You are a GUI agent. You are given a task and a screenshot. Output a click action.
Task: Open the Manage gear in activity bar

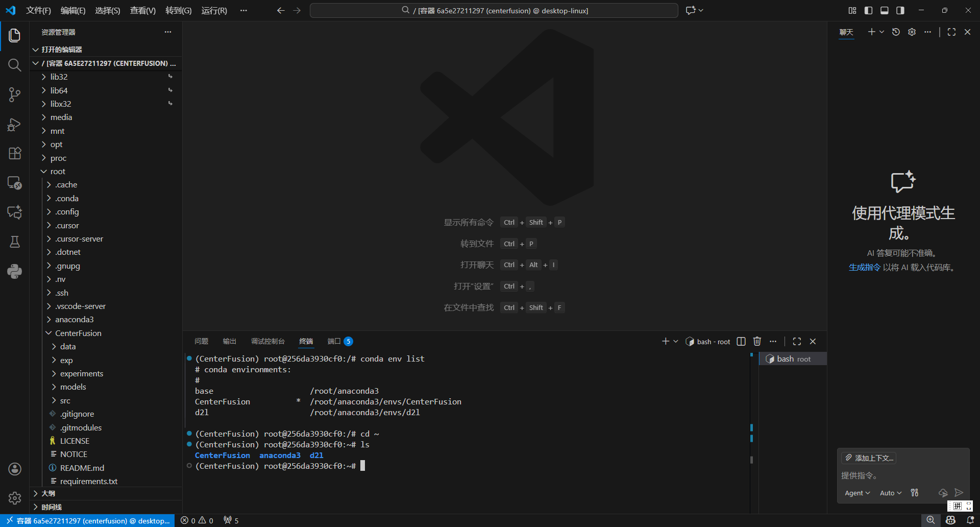pyautogui.click(x=15, y=498)
